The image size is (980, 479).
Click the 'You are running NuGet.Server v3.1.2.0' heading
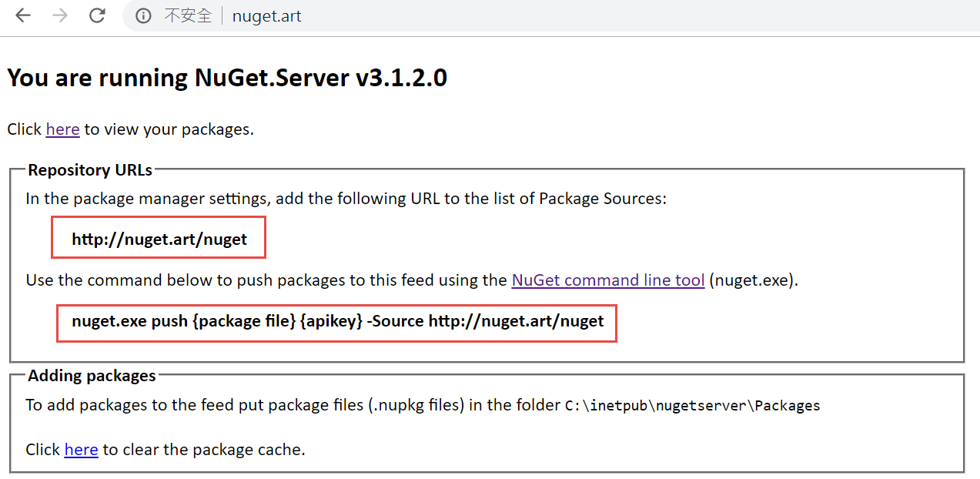[x=227, y=79]
